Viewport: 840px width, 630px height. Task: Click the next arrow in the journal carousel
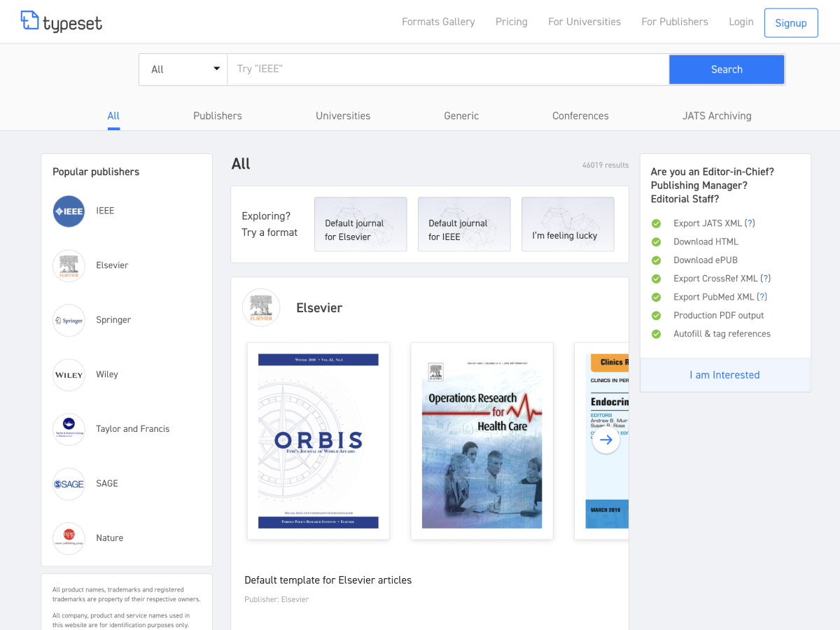click(605, 440)
